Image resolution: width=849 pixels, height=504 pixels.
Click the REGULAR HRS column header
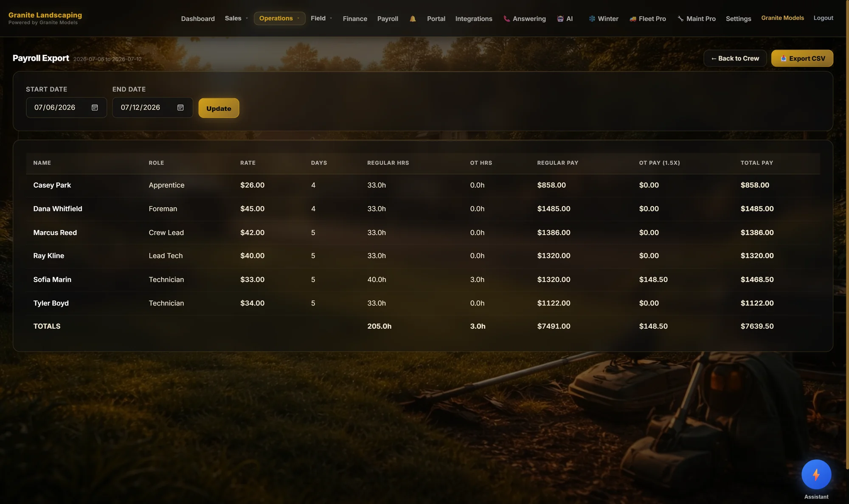coord(388,163)
